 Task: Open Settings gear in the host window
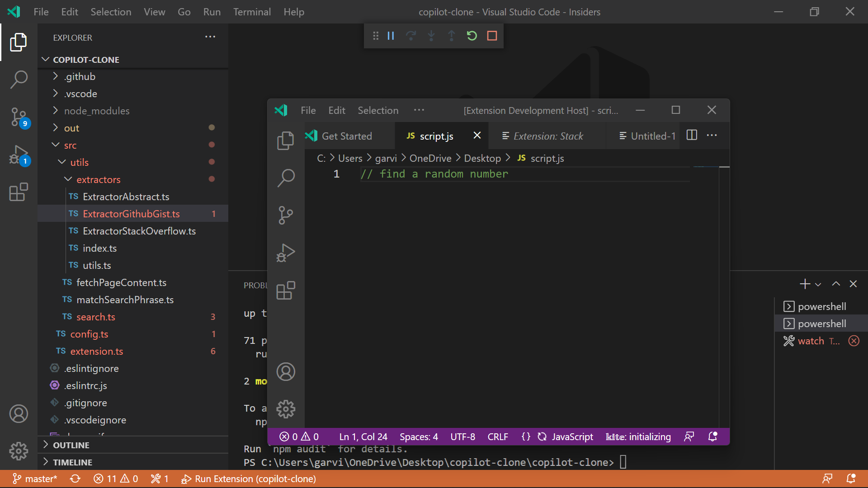point(286,409)
